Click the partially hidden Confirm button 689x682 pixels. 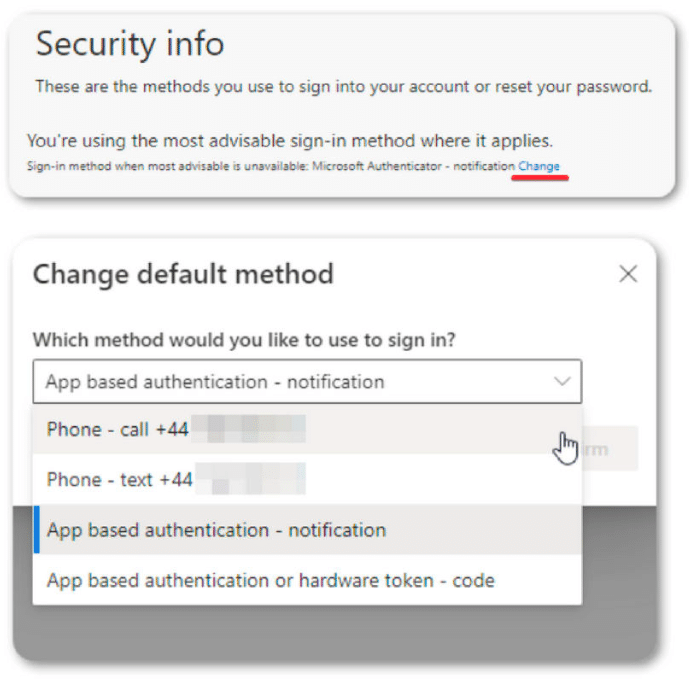[x=610, y=449]
